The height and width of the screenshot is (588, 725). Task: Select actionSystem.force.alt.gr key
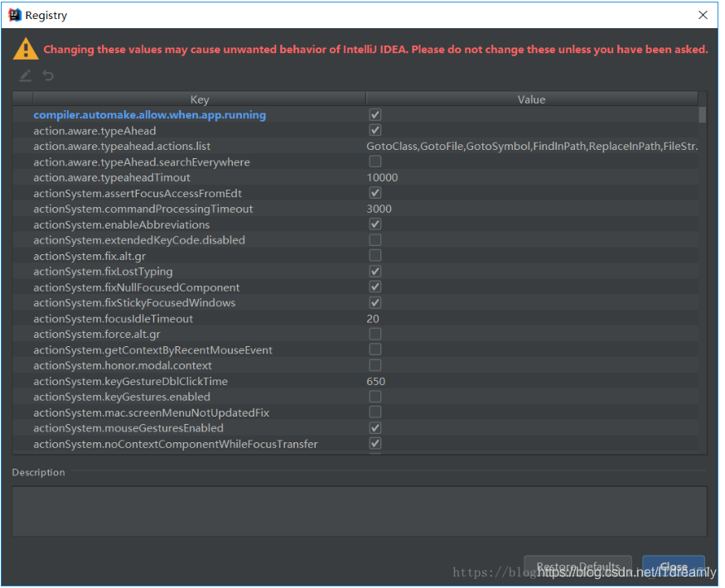coord(97,335)
